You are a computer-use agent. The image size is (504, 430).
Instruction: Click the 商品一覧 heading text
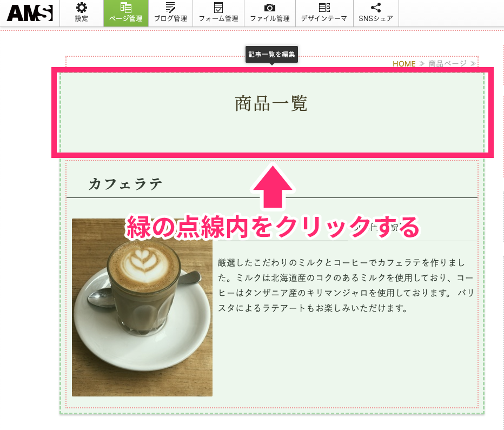271,103
